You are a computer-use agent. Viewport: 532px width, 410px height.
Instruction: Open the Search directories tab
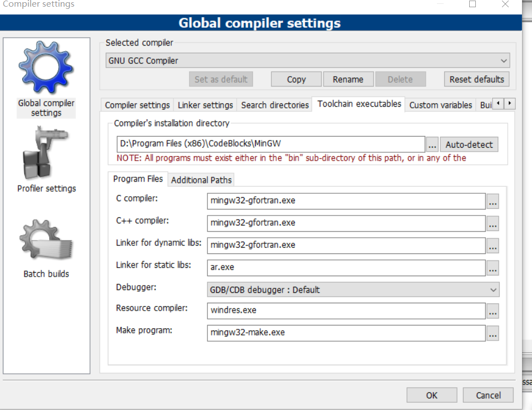(275, 105)
